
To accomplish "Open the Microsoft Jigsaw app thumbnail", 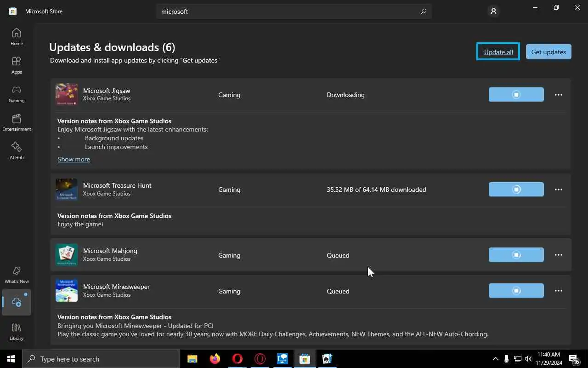I will pyautogui.click(x=67, y=95).
